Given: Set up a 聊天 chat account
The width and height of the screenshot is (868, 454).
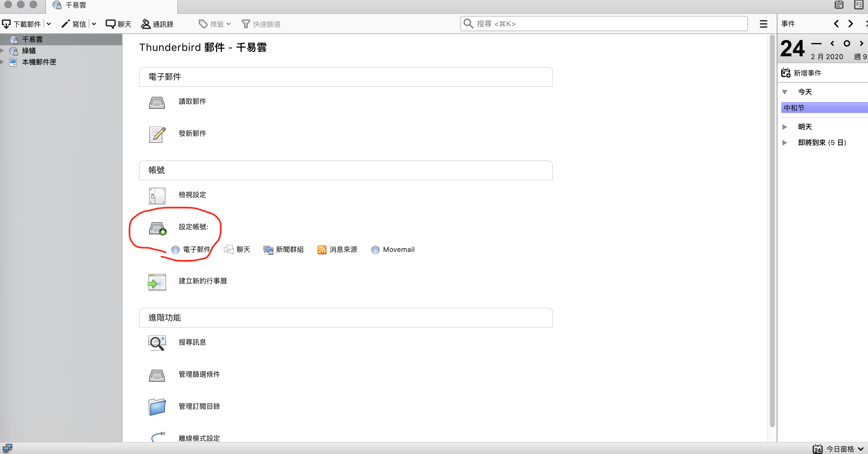Looking at the screenshot, I should tap(237, 250).
